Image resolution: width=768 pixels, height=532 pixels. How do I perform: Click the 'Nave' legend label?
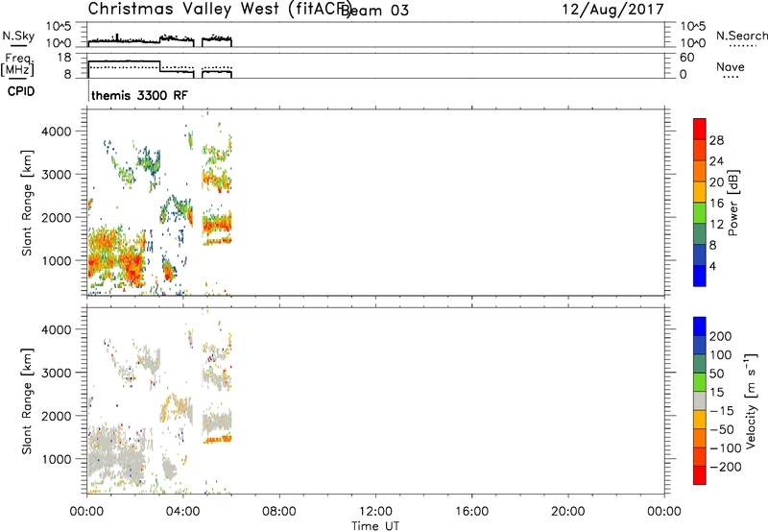731,67
